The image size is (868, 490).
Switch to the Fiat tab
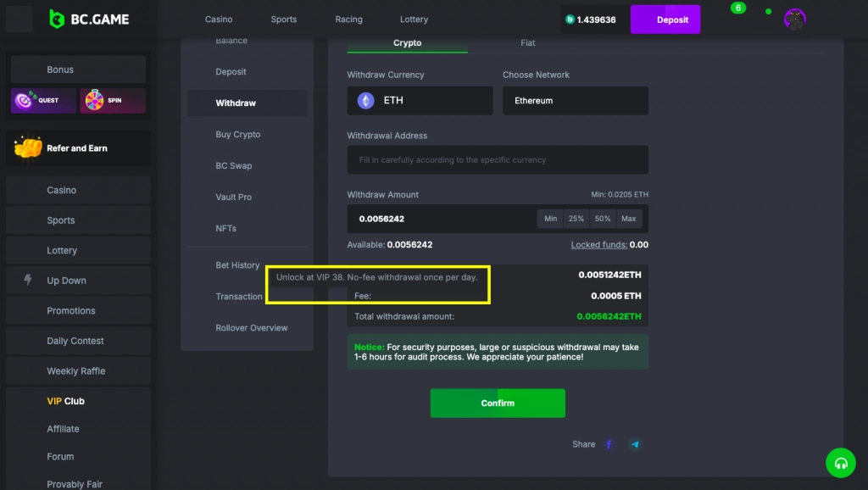[527, 42]
